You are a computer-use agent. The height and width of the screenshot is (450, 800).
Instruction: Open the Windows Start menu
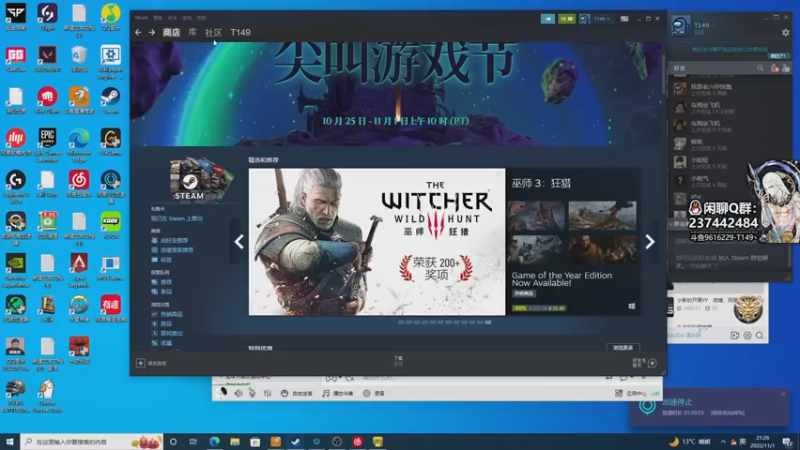click(x=10, y=441)
